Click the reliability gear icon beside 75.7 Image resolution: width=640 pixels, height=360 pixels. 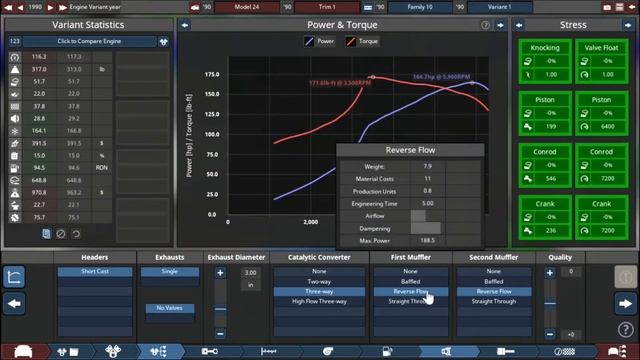15,218
